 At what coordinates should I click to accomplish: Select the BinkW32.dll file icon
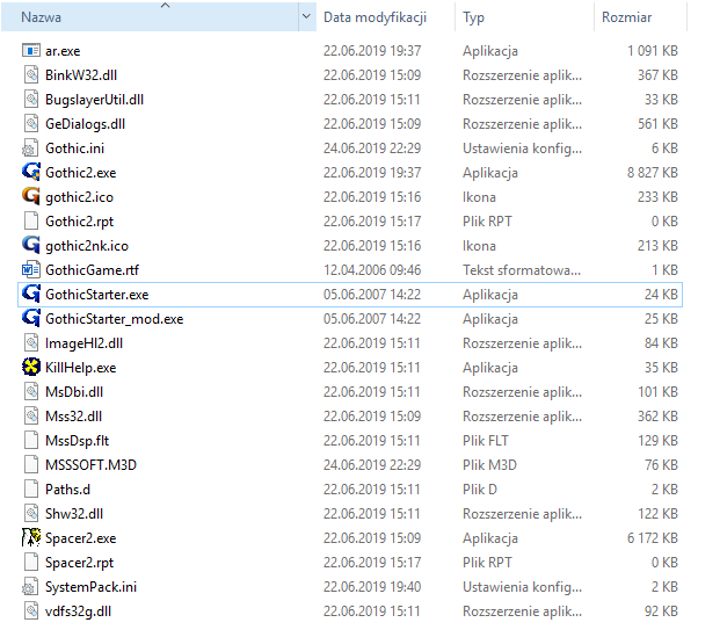pos(31,75)
